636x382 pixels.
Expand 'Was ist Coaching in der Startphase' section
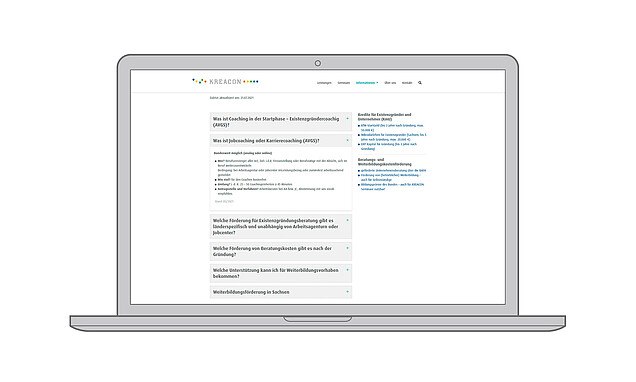pos(281,122)
